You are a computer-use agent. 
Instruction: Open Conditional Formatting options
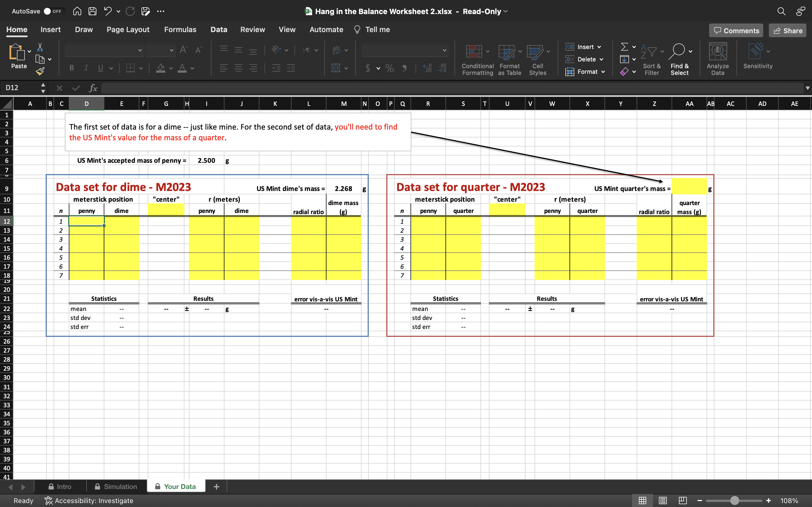pos(477,59)
